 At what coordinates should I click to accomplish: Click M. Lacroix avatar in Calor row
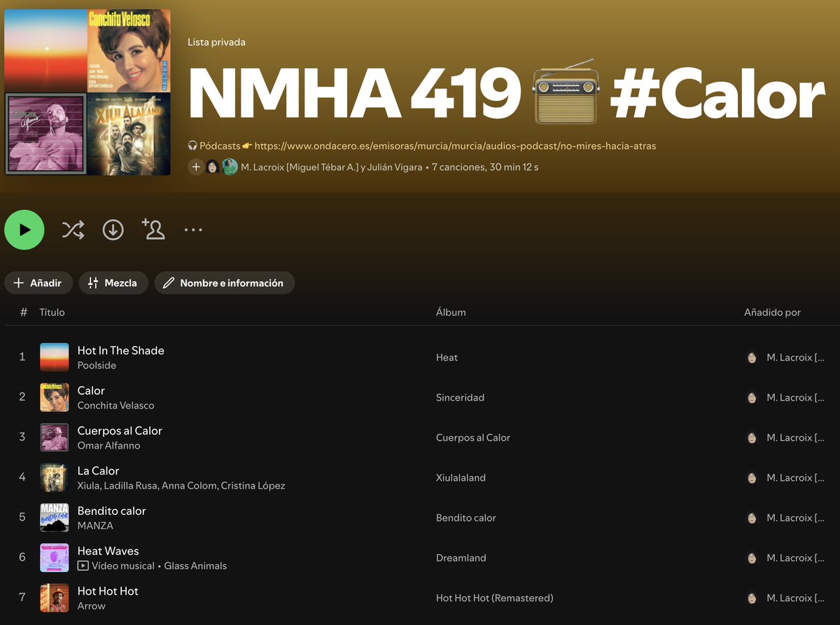coord(752,397)
